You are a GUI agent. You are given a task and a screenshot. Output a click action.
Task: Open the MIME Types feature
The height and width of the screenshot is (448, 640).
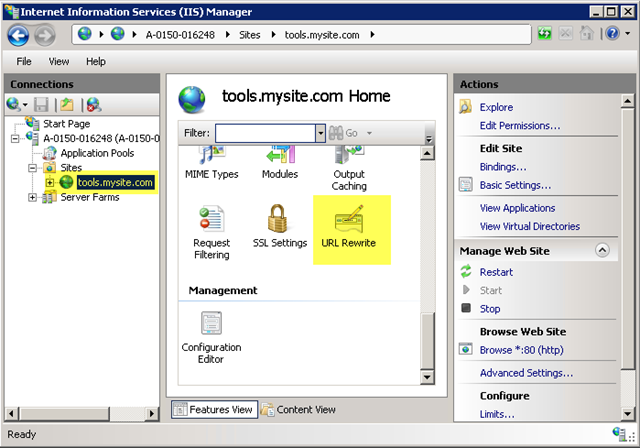(x=211, y=163)
